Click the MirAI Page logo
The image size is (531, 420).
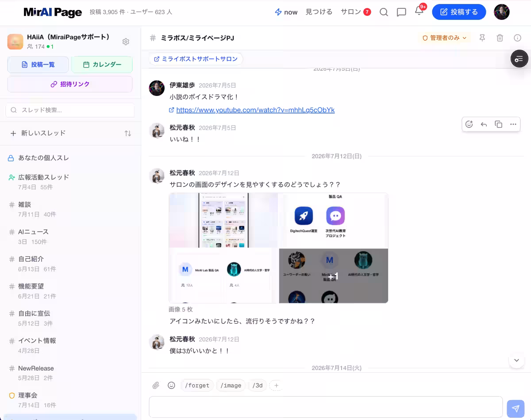coord(53,12)
